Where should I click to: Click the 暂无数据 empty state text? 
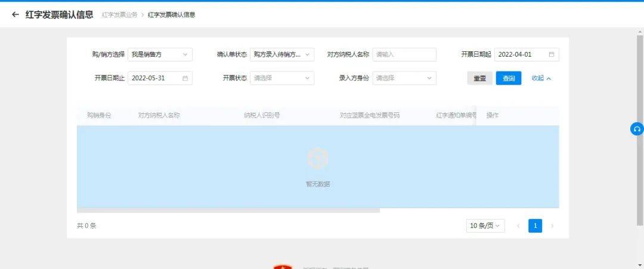pos(318,184)
